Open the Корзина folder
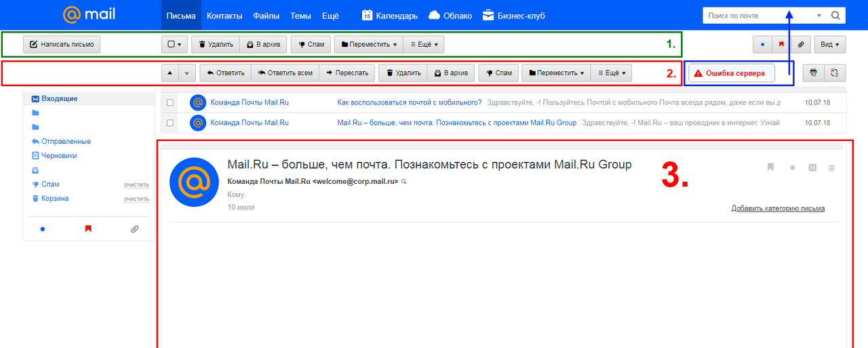This screenshot has width=868, height=348. coord(55,199)
